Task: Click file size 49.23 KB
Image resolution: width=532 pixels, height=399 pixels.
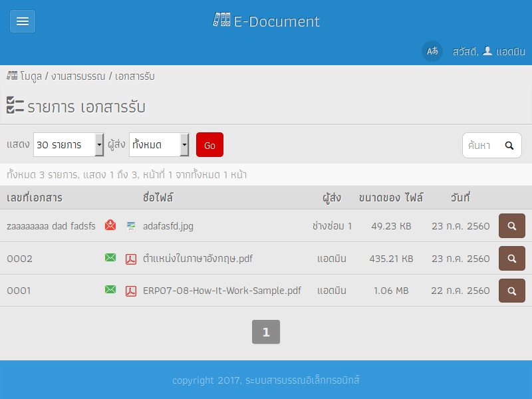Action: [391, 226]
